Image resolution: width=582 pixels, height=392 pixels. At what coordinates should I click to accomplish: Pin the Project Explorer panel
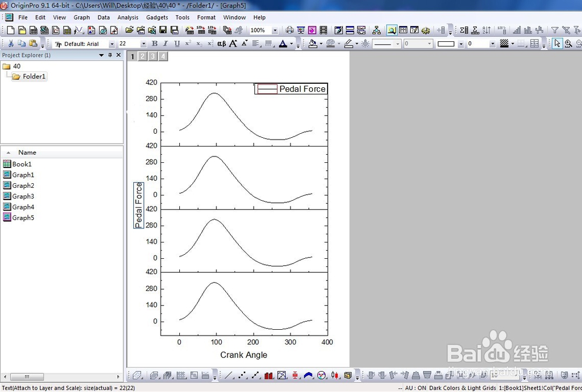(x=110, y=55)
